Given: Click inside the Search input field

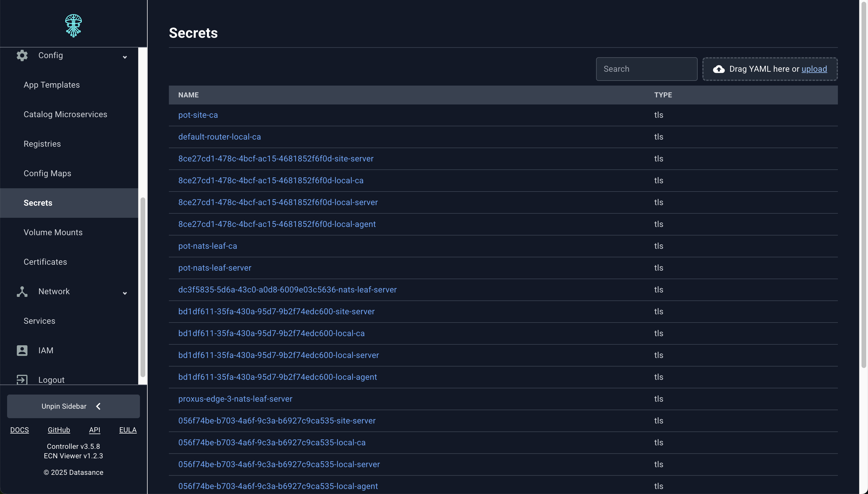Looking at the screenshot, I should tap(646, 69).
